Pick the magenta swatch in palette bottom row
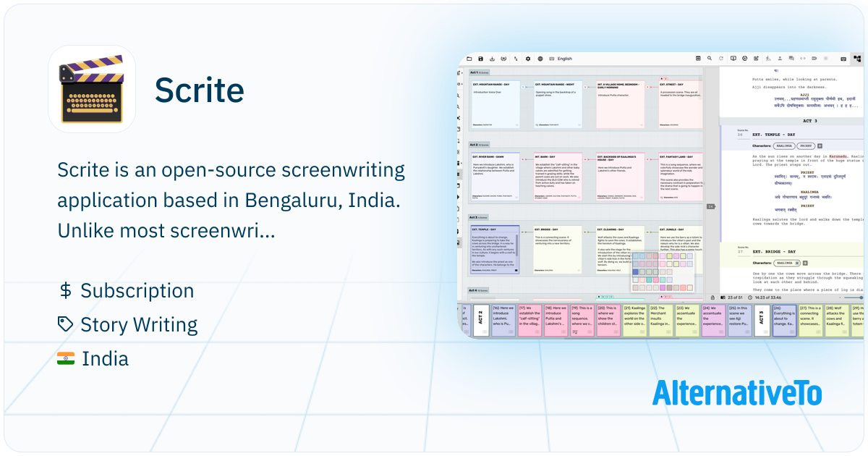 [x=663, y=288]
